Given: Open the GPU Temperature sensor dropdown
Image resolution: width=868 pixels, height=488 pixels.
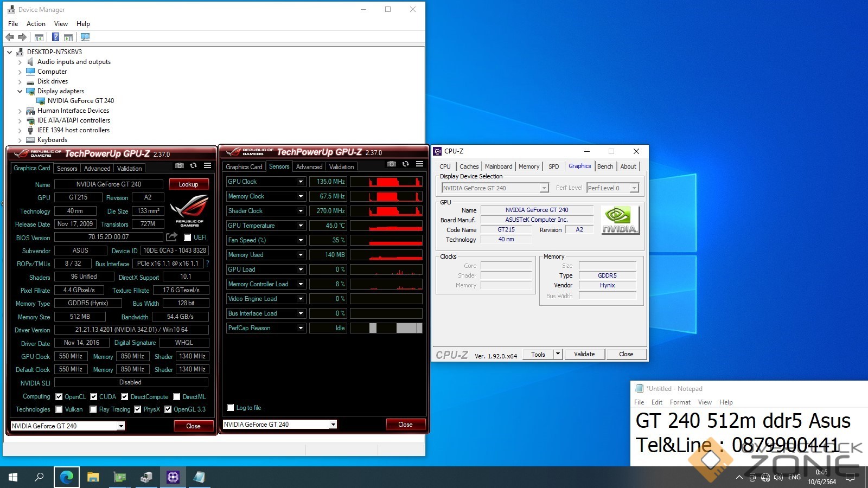Looking at the screenshot, I should [x=301, y=226].
